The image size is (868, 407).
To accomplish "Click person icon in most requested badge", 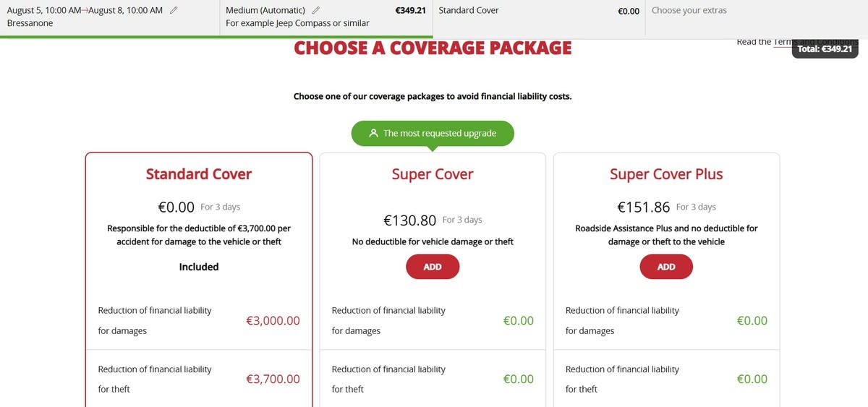I will (x=373, y=133).
